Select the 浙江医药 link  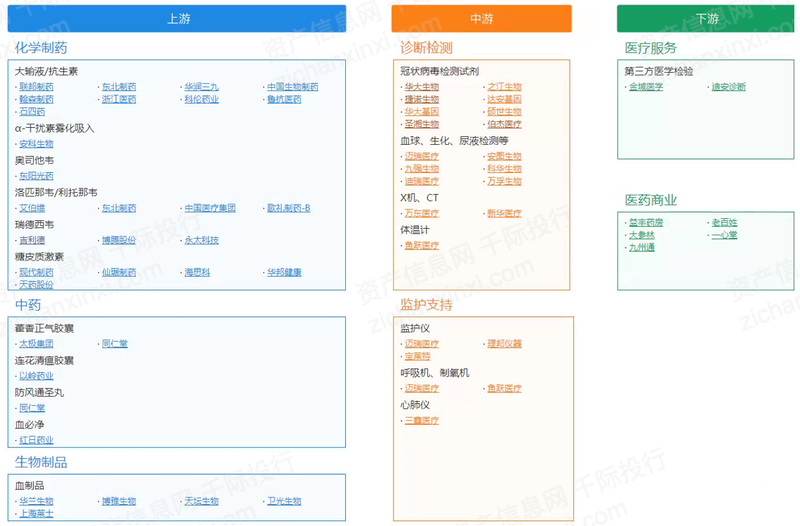pyautogui.click(x=119, y=99)
